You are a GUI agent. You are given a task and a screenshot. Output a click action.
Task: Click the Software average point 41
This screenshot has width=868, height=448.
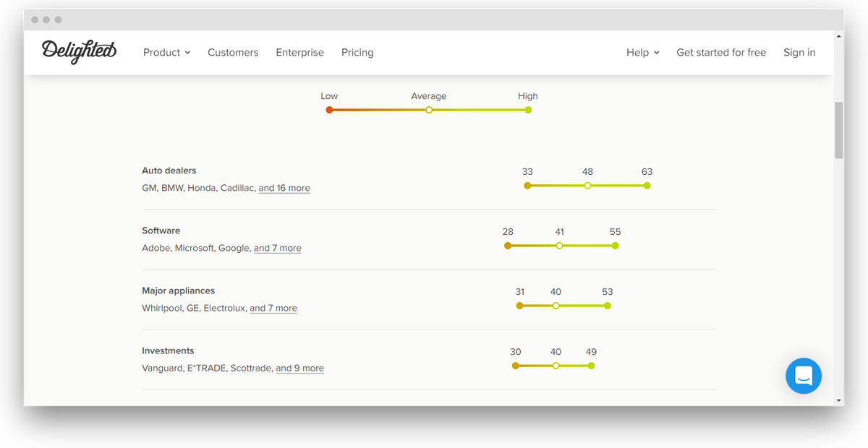(x=559, y=246)
